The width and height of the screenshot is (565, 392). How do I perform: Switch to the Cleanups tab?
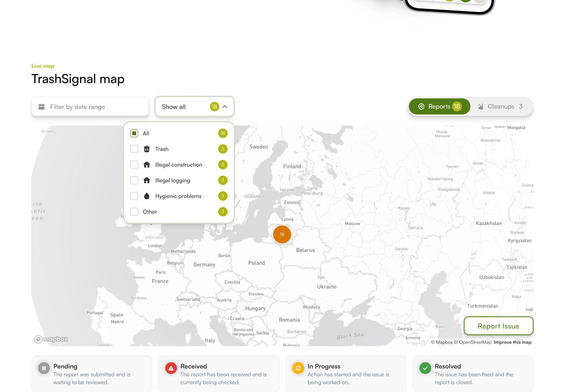click(500, 106)
